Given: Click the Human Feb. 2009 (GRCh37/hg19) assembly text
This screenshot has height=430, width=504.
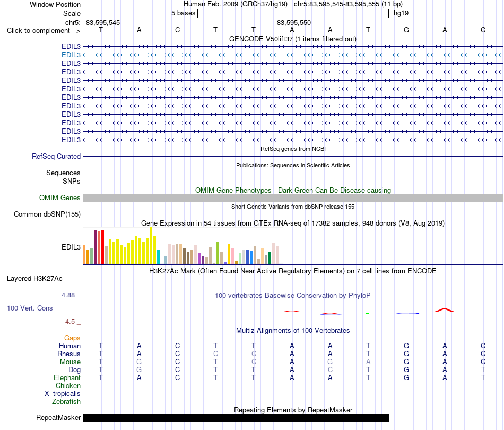Looking at the screenshot, I should coord(235,4).
